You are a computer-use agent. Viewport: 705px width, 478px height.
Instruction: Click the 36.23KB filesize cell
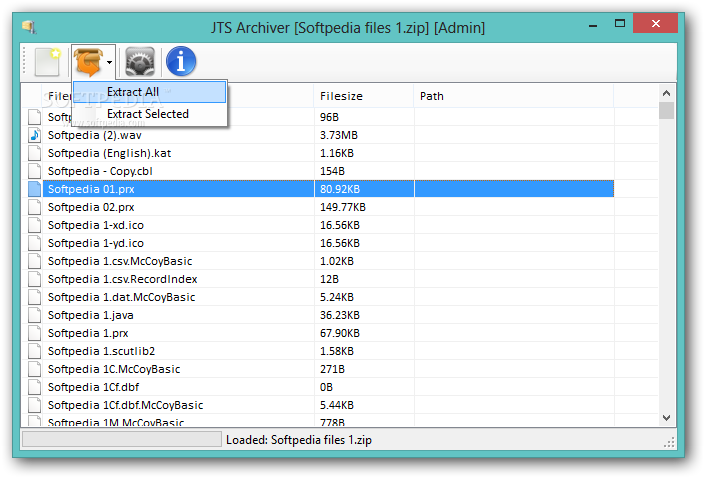click(x=340, y=315)
